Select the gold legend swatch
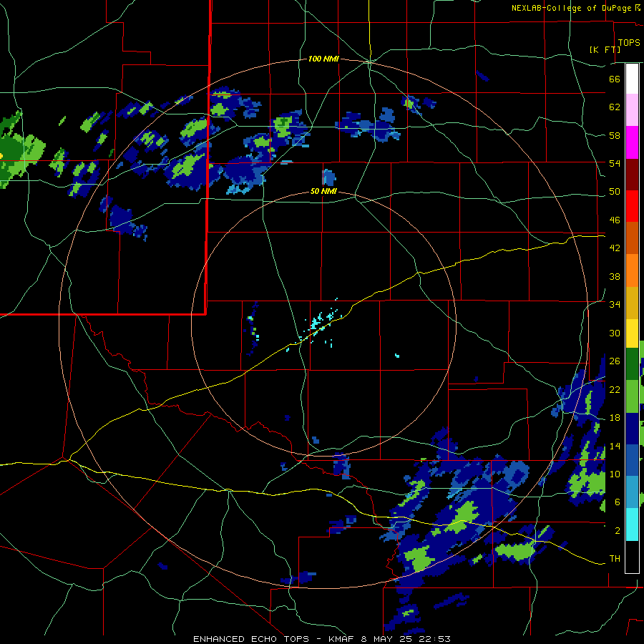The image size is (644, 644). pyautogui.click(x=632, y=303)
